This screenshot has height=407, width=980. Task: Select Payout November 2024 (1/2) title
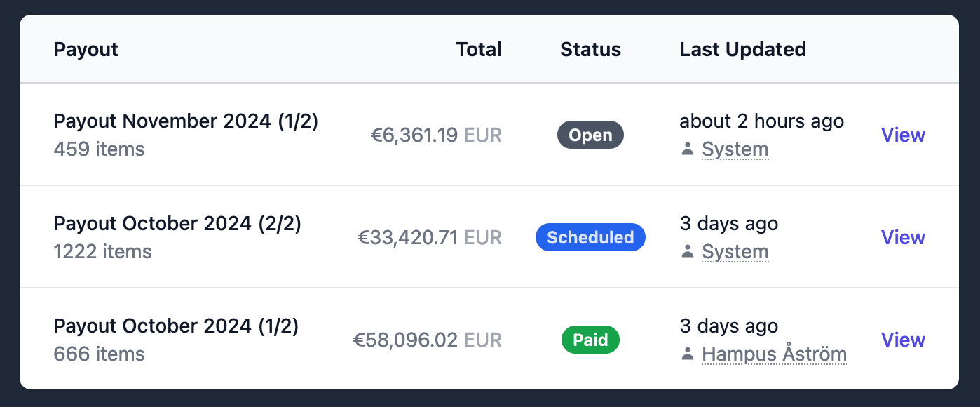click(x=186, y=121)
